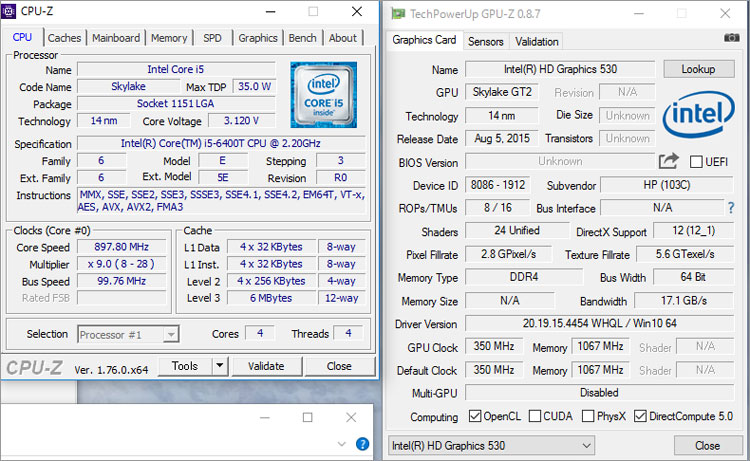Switch to the Sensors tab in GPU-Z

(x=485, y=42)
